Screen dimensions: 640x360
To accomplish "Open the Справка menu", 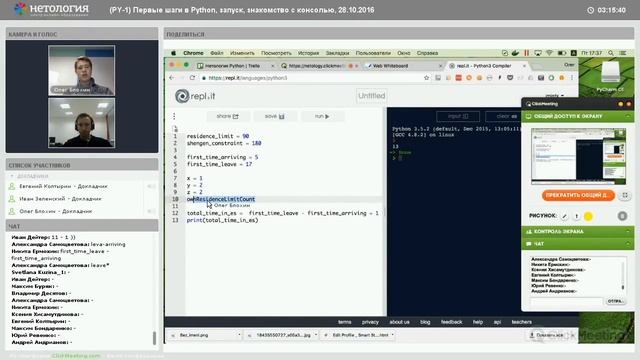I will click(427, 53).
